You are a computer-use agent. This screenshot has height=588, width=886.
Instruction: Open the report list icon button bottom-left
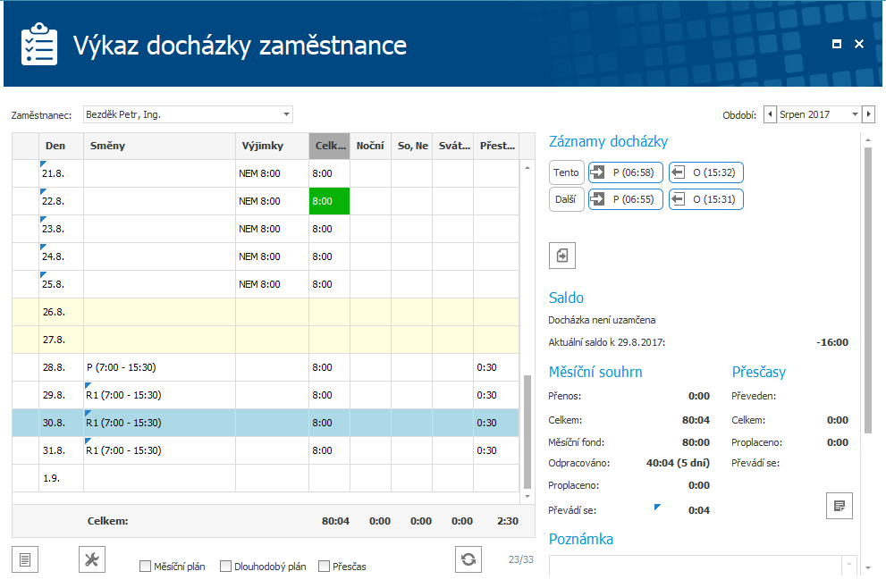25,559
